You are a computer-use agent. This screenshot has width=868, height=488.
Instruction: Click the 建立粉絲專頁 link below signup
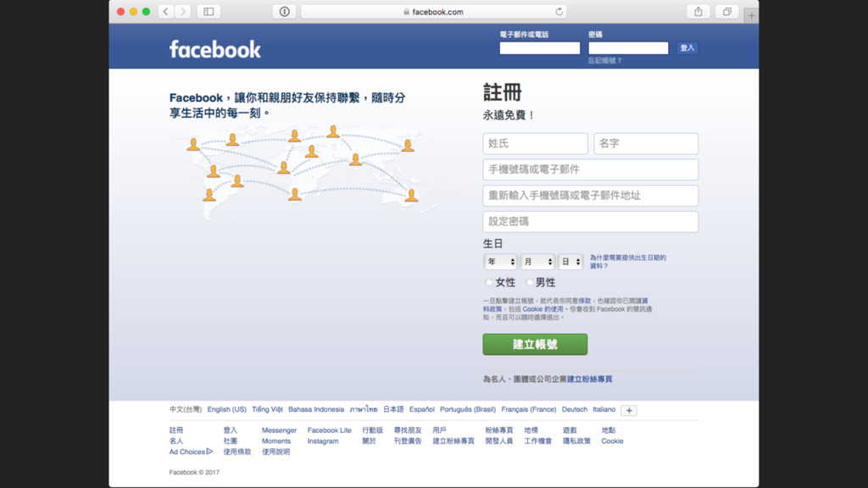[590, 379]
